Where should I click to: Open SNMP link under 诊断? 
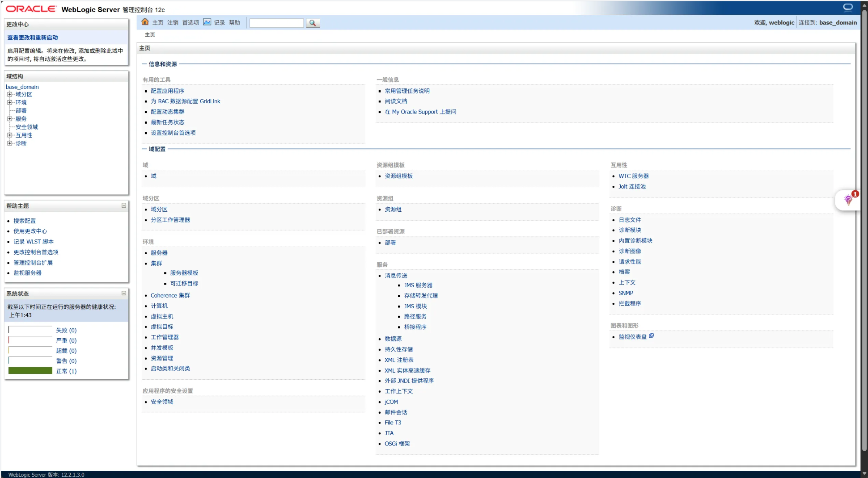(626, 293)
